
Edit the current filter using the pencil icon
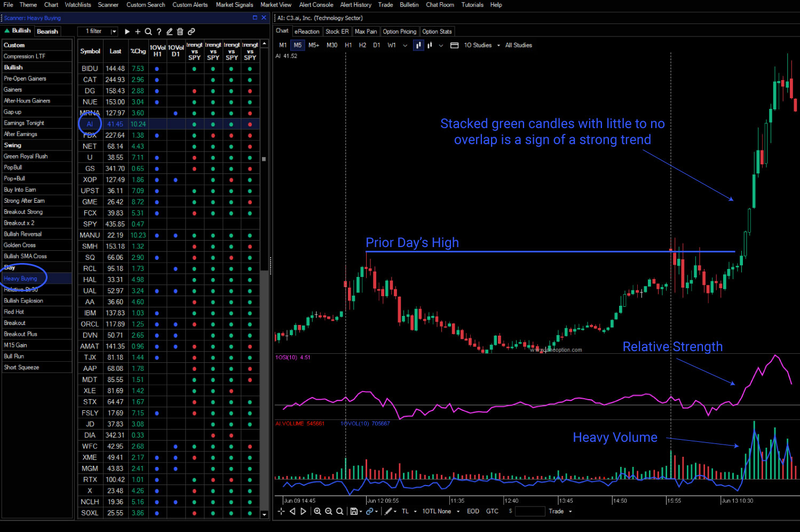170,31
